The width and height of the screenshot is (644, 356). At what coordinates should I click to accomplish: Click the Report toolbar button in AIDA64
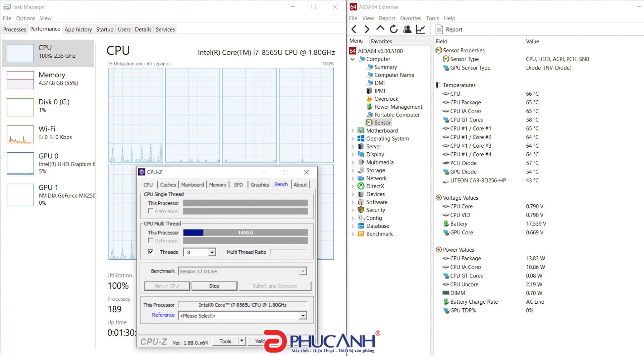point(449,30)
